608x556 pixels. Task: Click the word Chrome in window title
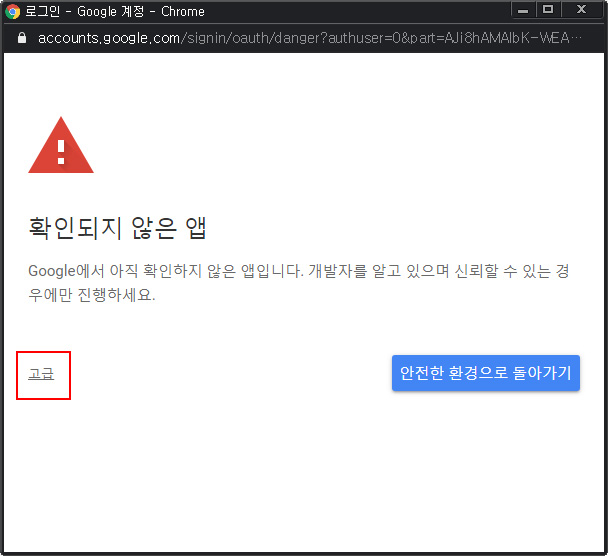(x=182, y=12)
